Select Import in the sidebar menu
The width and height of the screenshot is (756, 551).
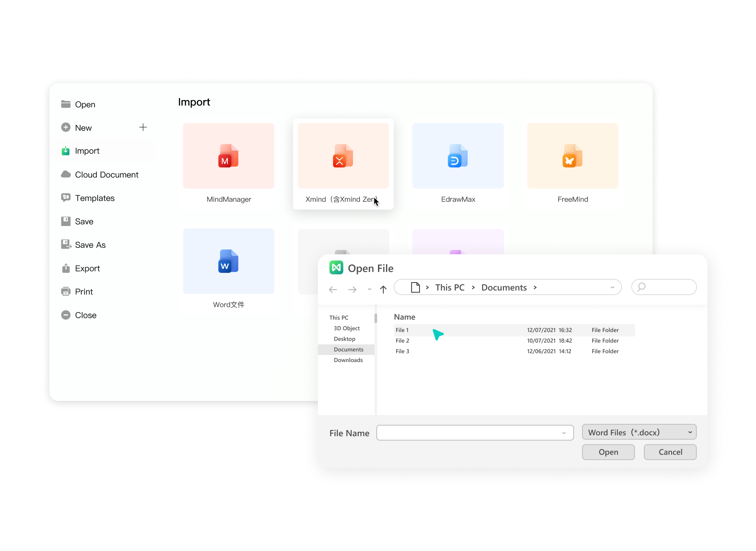(87, 151)
